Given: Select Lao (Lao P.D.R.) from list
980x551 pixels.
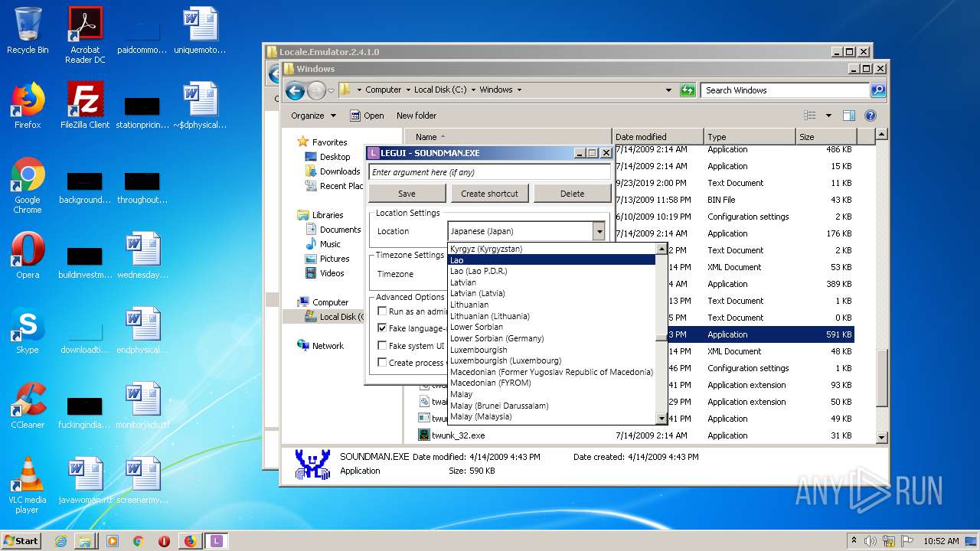Looking at the screenshot, I should tap(551, 271).
